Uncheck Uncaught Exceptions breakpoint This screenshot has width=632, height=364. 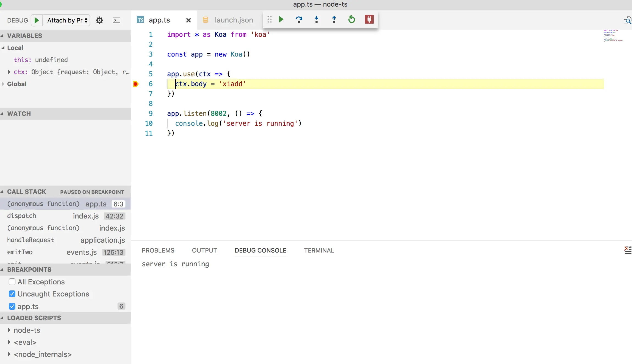pos(12,294)
